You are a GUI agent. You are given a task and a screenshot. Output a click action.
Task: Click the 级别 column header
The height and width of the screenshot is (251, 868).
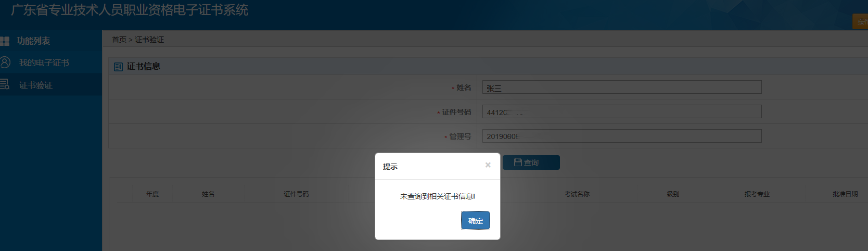pos(673,194)
